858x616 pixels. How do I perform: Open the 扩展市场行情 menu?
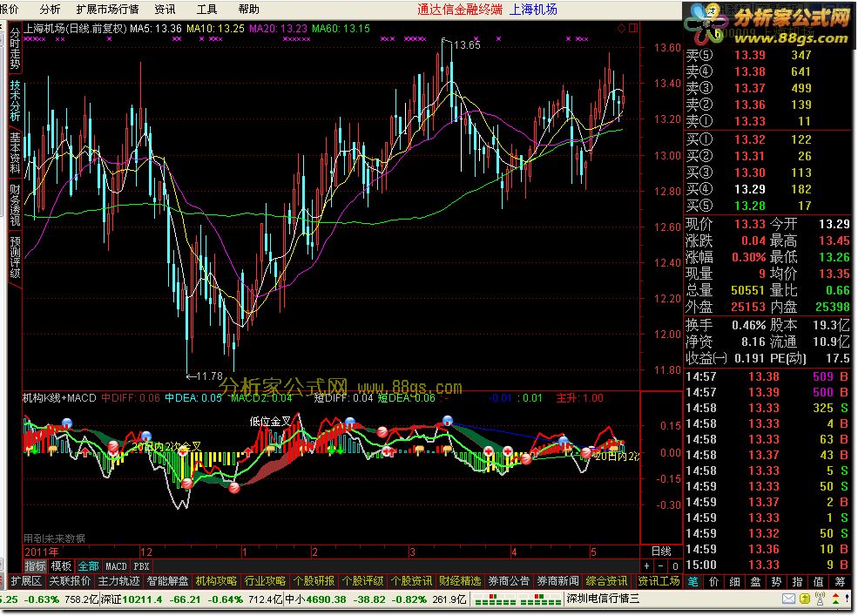point(107,10)
